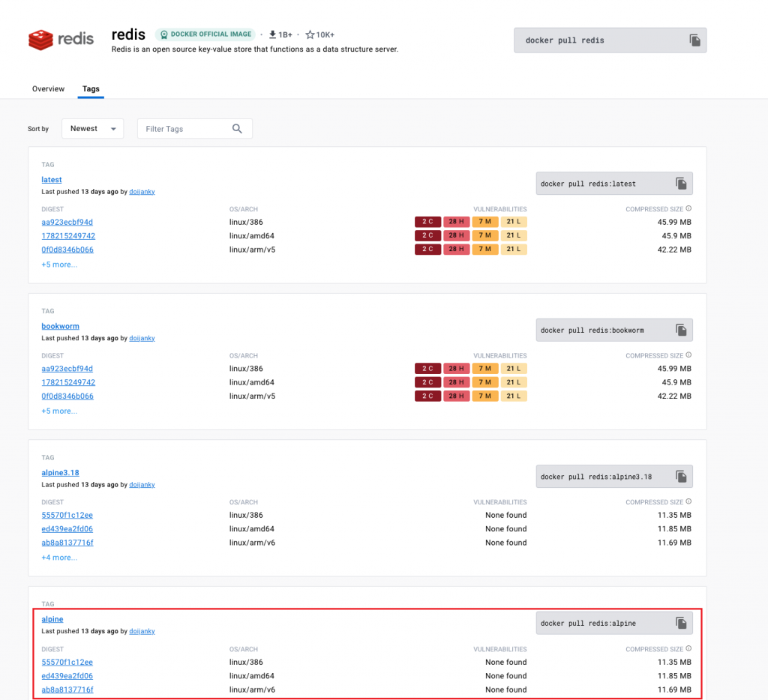
Task: Click 2 C critical badge for bookworm linux/amd64
Action: point(427,381)
